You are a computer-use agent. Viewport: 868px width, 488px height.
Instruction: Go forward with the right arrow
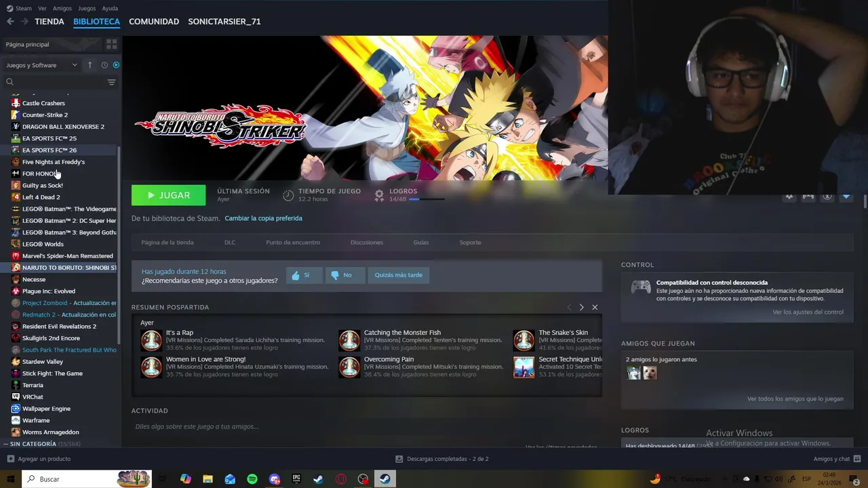point(24,22)
